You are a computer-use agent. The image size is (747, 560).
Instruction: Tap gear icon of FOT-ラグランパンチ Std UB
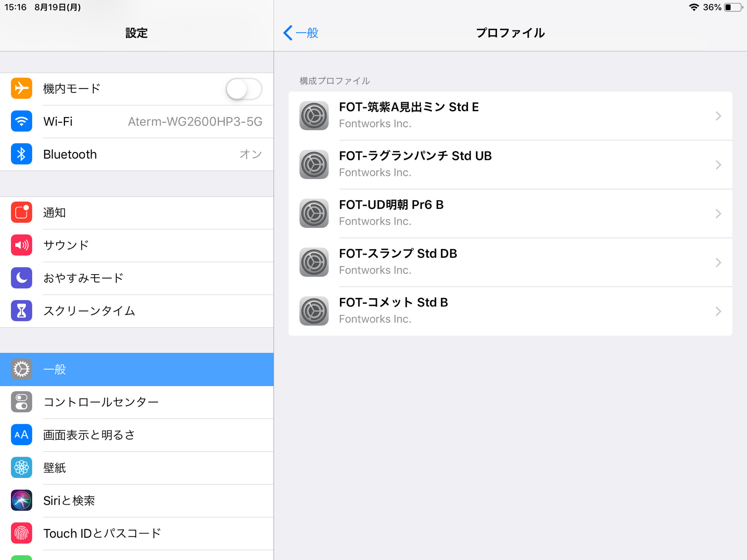314,164
